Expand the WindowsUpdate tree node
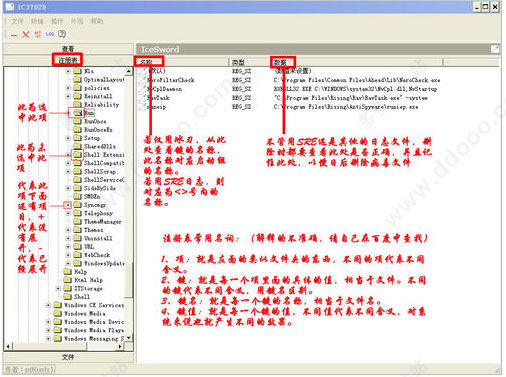The height and width of the screenshot is (377, 506). coord(68,263)
